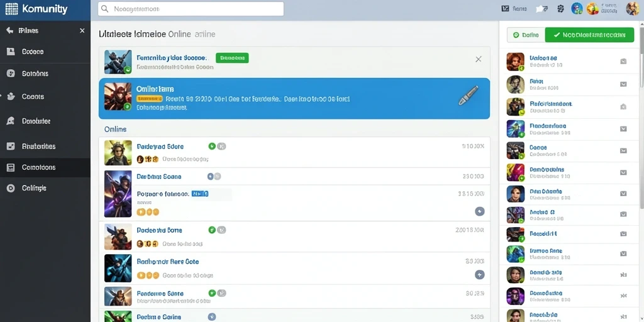Screen dimensions: 644x322
Task: Select the highlighted Conotdons sidebar item
Action: [45, 167]
